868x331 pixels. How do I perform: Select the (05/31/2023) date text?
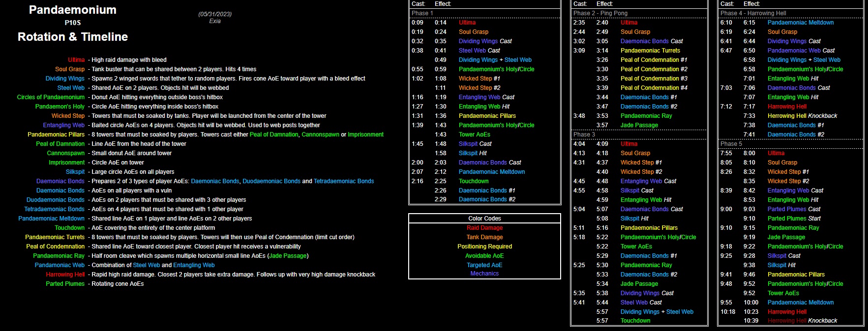click(215, 14)
